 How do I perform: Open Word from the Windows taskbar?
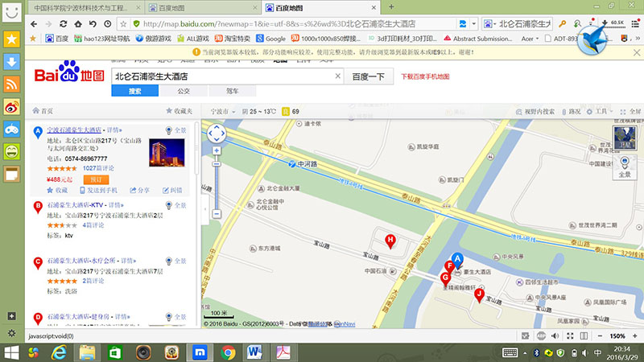point(255,352)
